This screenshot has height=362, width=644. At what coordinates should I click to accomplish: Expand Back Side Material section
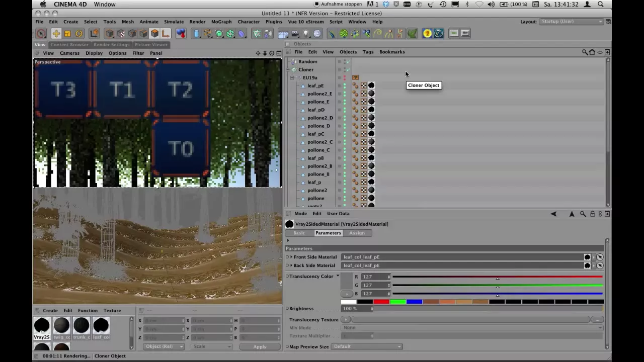pyautogui.click(x=291, y=265)
